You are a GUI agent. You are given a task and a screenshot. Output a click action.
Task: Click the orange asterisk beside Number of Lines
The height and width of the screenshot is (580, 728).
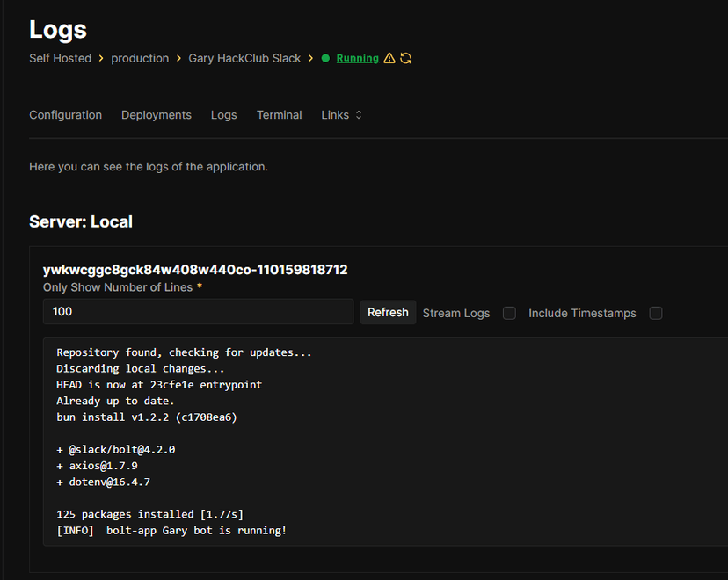tap(200, 287)
